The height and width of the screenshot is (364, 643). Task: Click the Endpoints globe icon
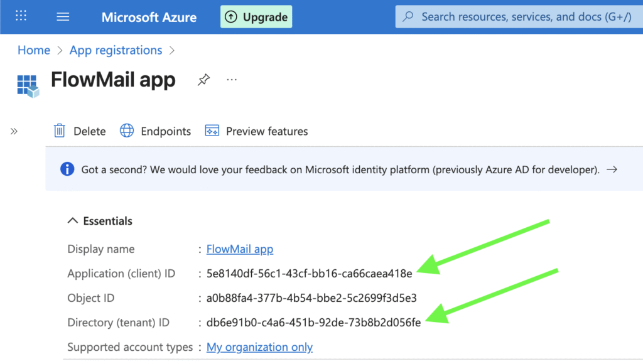point(127,131)
